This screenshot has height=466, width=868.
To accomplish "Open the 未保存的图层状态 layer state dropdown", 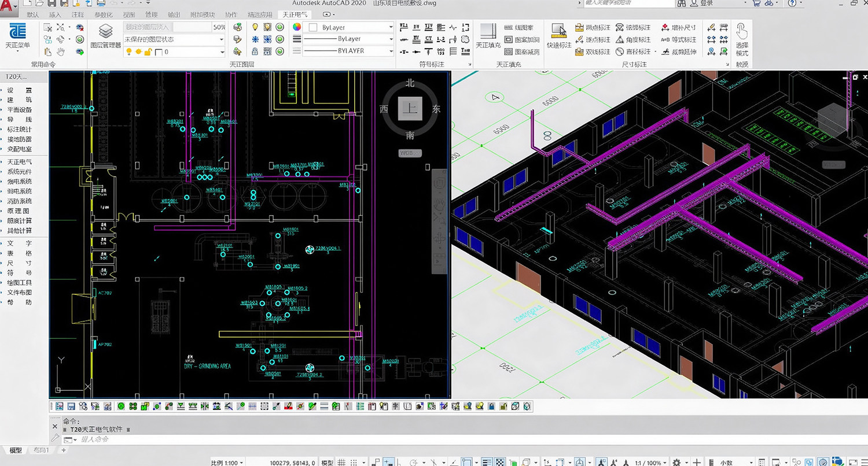I will [x=174, y=39].
